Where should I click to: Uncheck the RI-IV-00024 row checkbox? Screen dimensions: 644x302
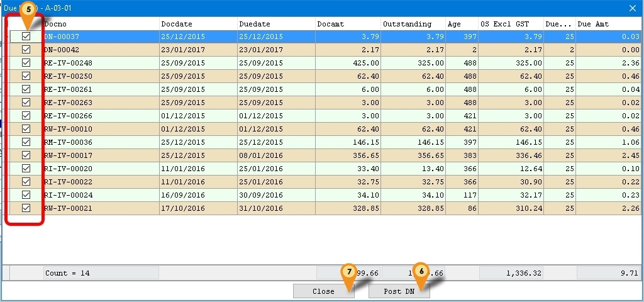[x=26, y=195]
